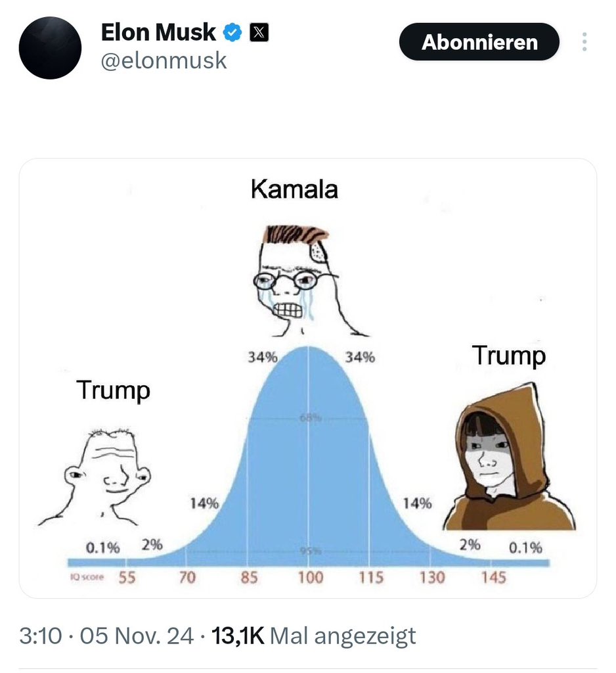Viewport: 616px width, 673px height.
Task: Click the 145 IQ score axis label
Action: click(493, 578)
